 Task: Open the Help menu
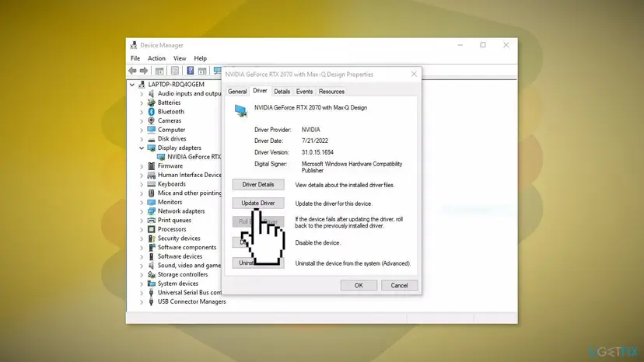tap(201, 58)
